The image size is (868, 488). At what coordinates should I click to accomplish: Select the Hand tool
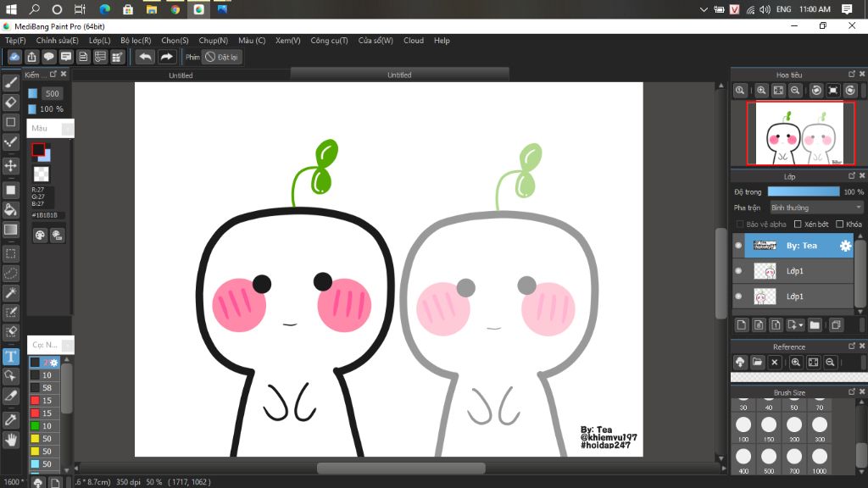click(x=10, y=440)
